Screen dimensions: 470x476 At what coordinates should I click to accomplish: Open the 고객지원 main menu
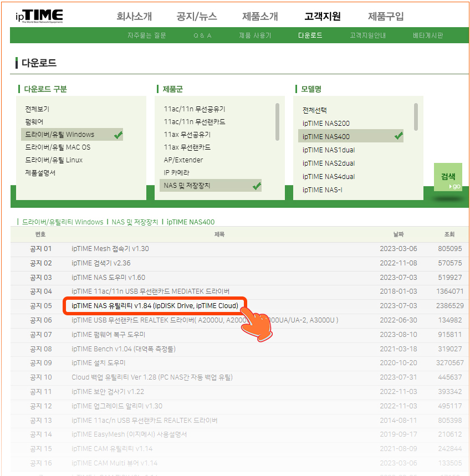tap(323, 16)
